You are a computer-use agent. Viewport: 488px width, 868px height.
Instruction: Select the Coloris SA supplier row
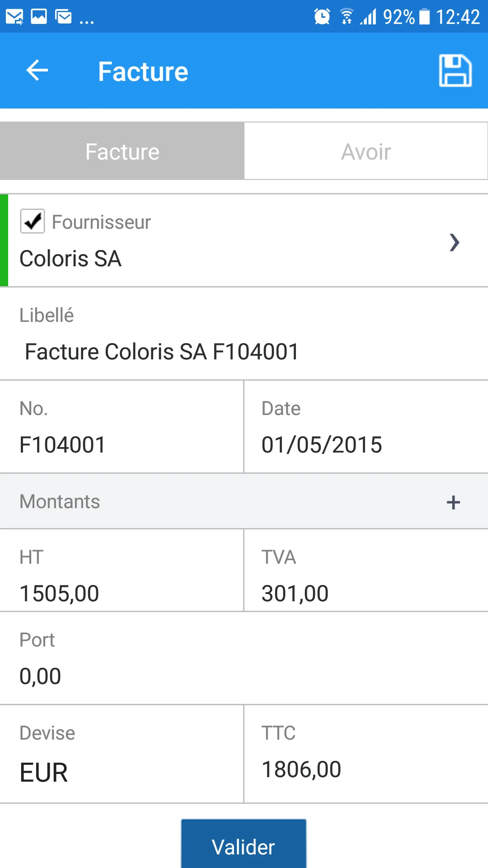click(226, 259)
